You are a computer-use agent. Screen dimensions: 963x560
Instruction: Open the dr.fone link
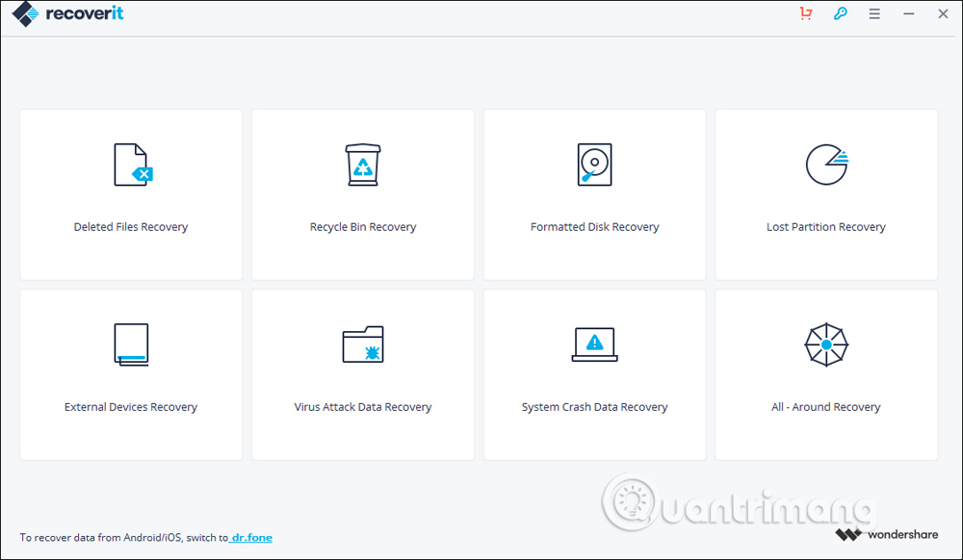[250, 537]
